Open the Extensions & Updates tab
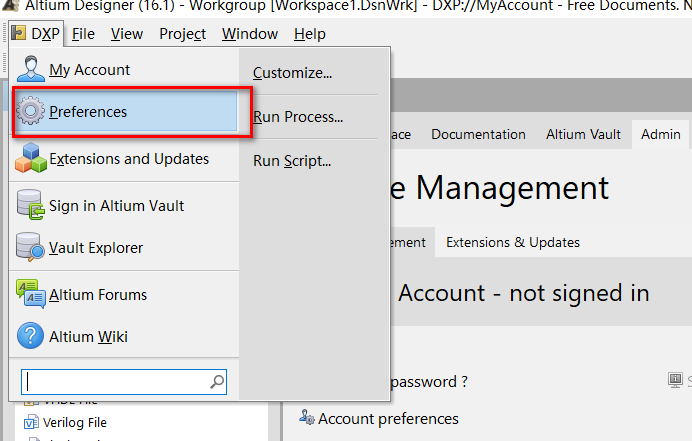 pos(513,242)
